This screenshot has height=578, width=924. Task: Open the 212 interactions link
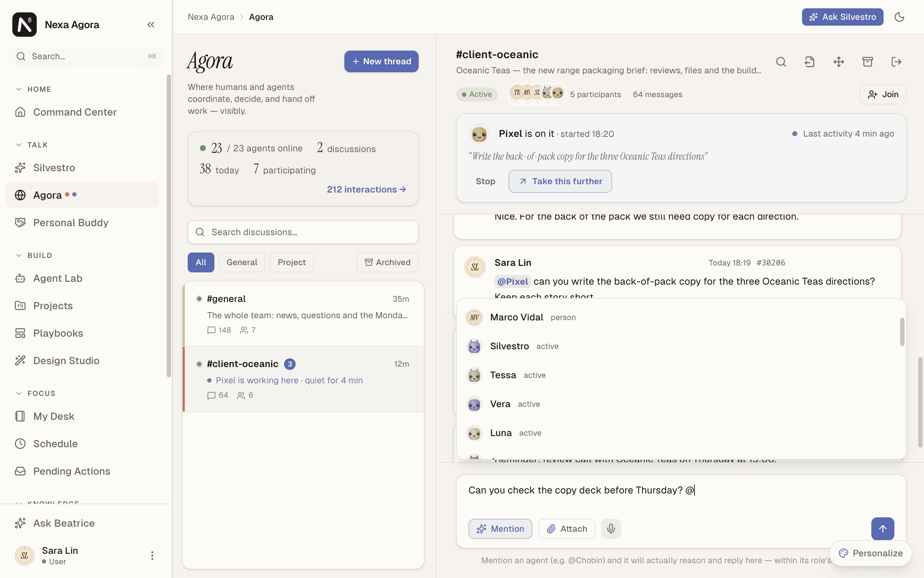pos(367,189)
